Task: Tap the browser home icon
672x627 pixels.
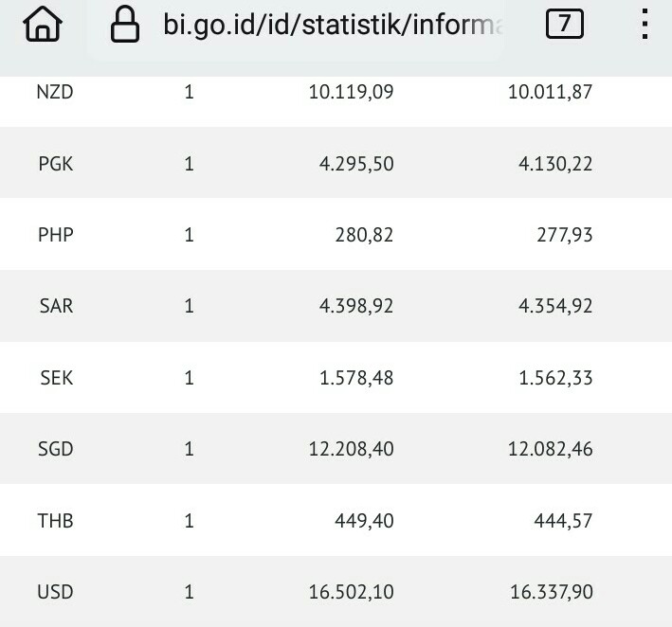Action: click(41, 26)
